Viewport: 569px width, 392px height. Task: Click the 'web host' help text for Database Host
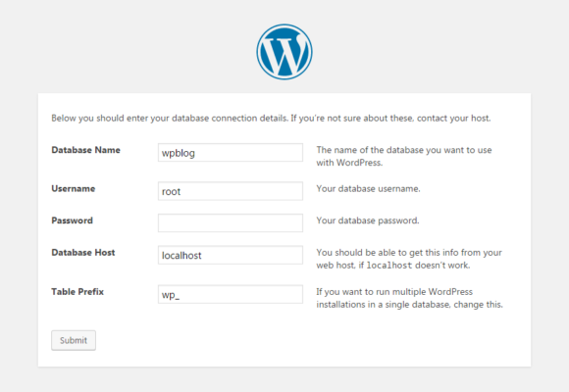point(409,259)
